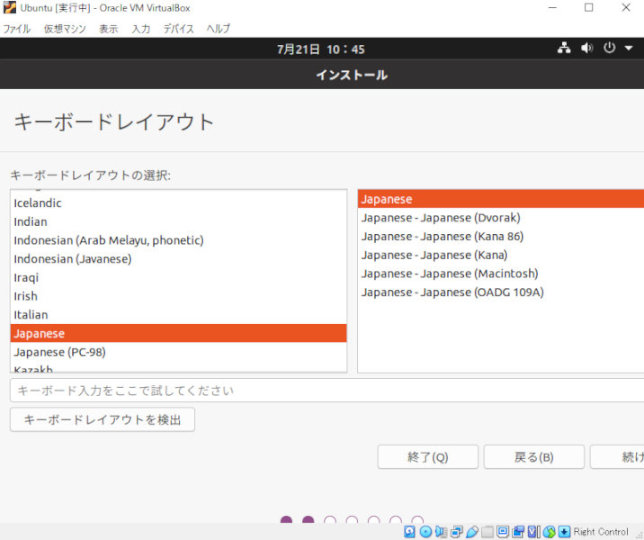The width and height of the screenshot is (644, 540).
Task: Open the system menu dropdown arrow
Action: coord(628,48)
